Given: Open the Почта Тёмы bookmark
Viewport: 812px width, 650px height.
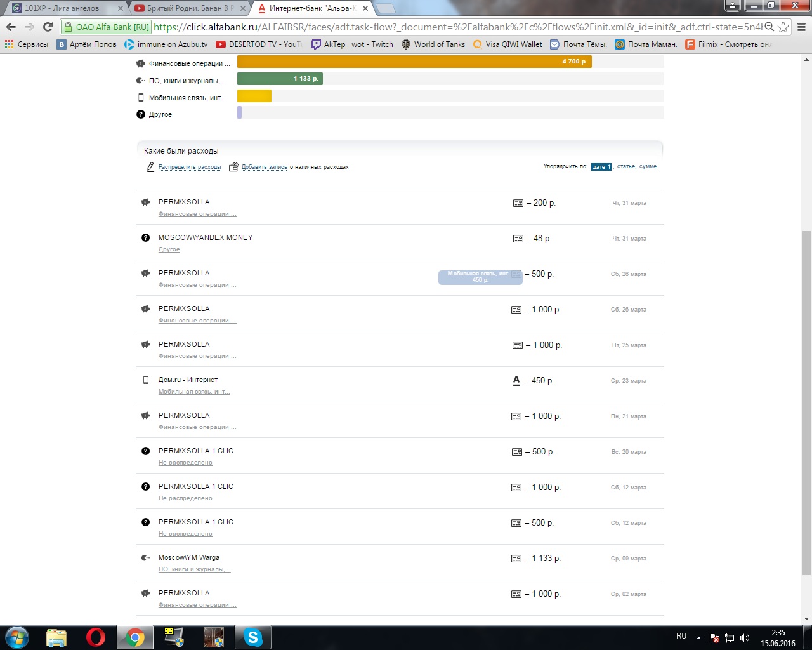Looking at the screenshot, I should coord(579,44).
